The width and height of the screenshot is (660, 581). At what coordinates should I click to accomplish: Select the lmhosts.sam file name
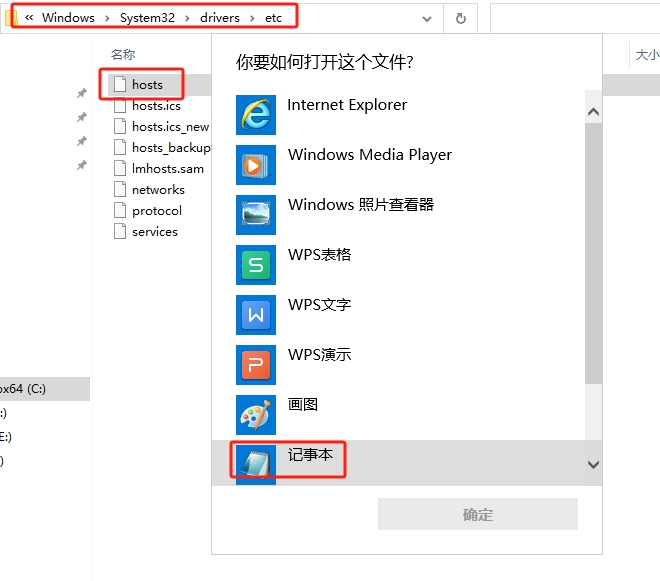(168, 169)
